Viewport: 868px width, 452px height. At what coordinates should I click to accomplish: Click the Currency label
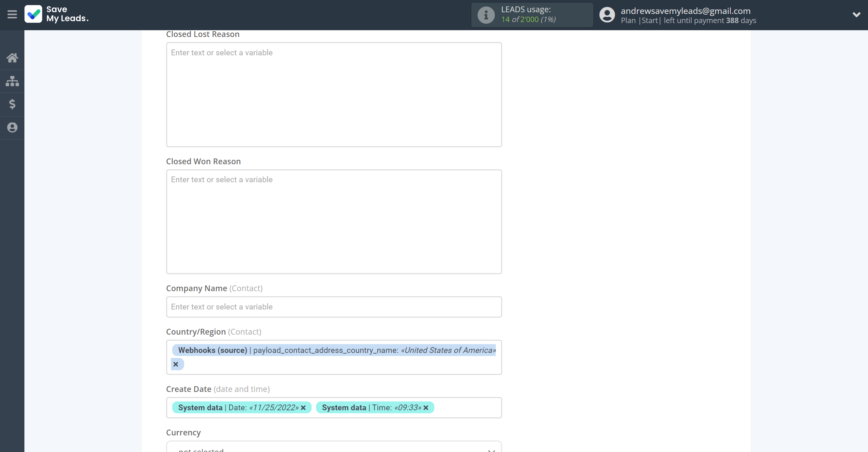pyautogui.click(x=183, y=433)
